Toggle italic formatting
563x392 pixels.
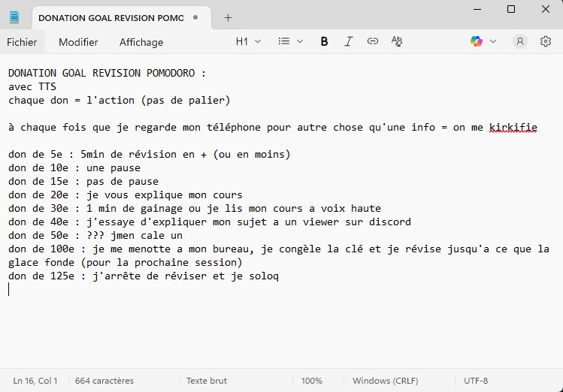coord(348,41)
